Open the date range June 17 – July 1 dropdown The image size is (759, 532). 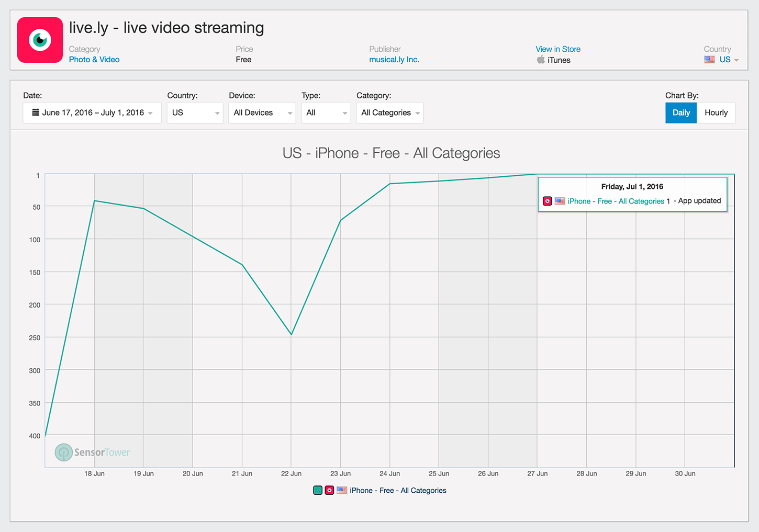tap(92, 113)
